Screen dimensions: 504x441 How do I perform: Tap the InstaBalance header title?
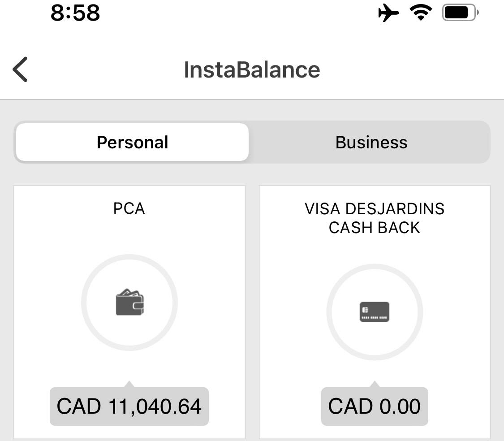(x=252, y=70)
